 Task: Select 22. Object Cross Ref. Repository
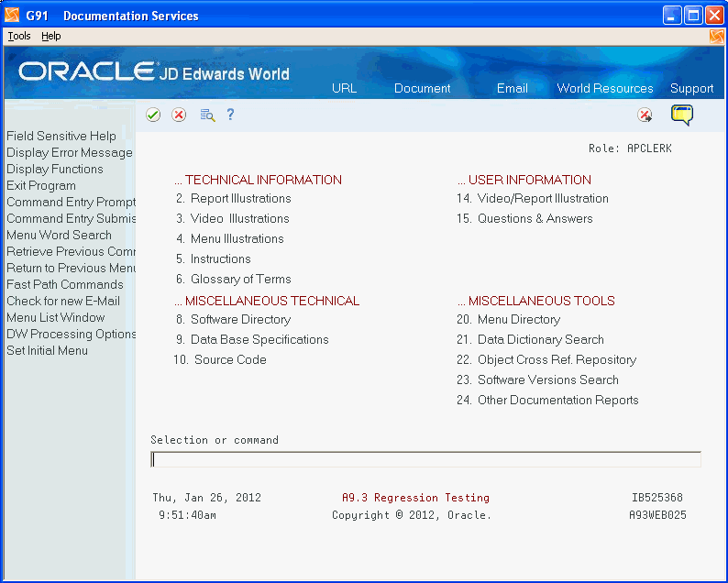[x=546, y=359]
